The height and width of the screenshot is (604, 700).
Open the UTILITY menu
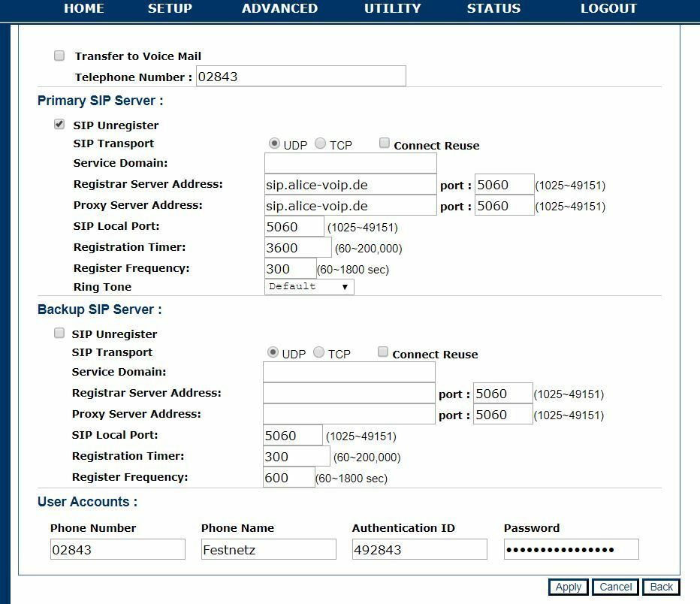(x=392, y=8)
